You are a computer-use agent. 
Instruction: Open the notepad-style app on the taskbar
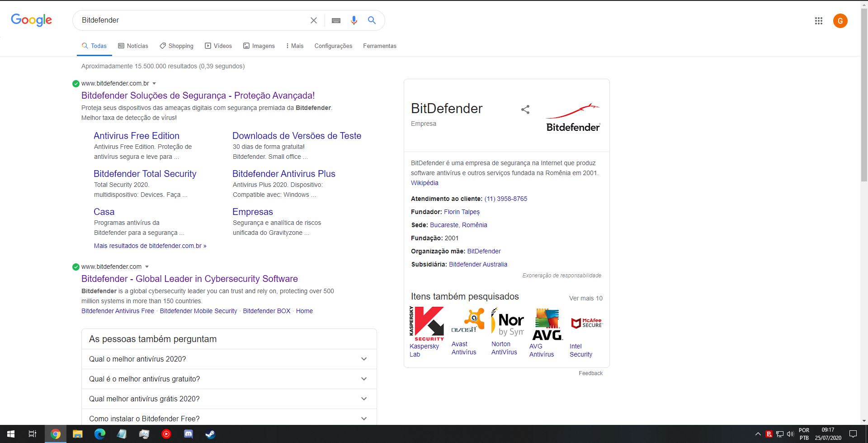[122, 434]
